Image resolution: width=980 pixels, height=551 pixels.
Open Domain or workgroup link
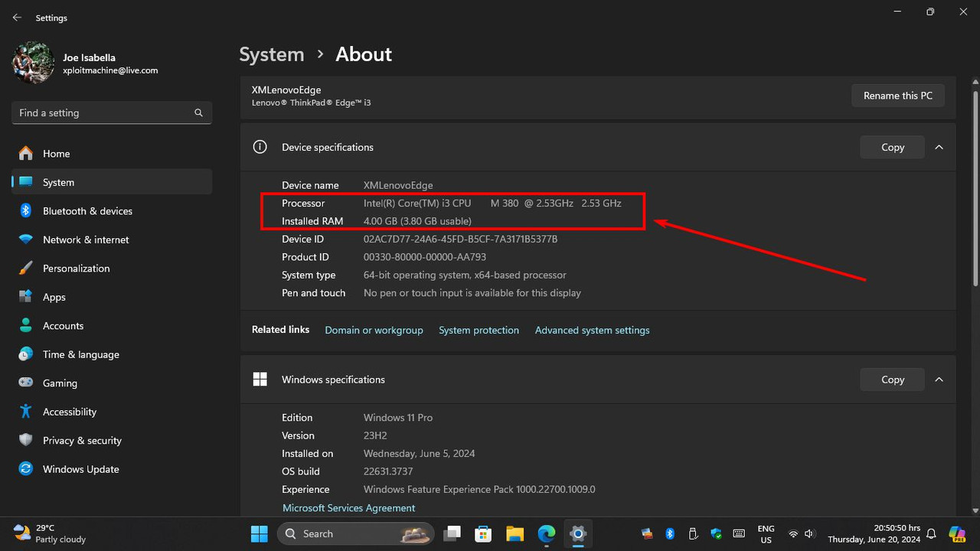tap(374, 330)
